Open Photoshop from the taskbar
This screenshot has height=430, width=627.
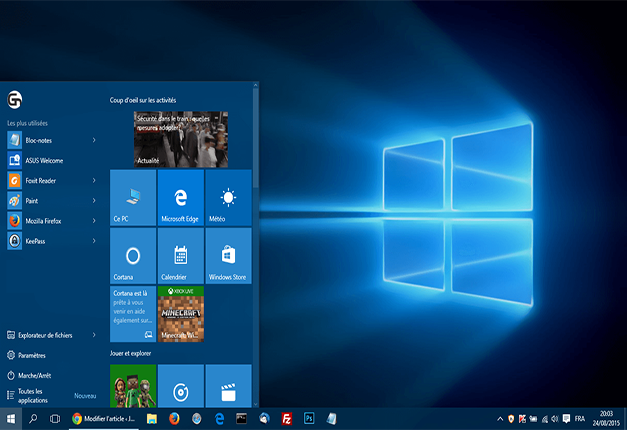click(309, 418)
